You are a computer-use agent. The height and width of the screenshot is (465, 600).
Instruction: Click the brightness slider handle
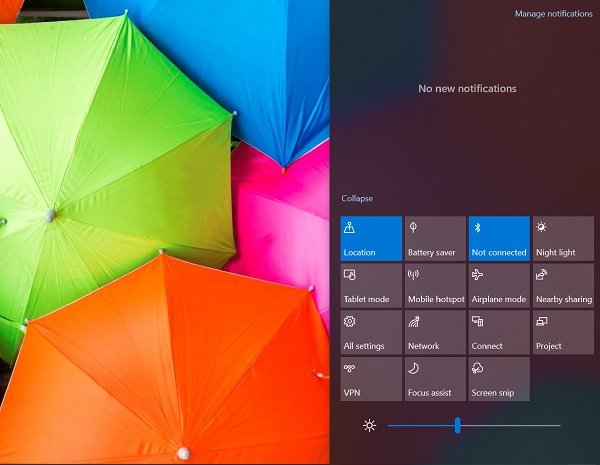point(458,425)
